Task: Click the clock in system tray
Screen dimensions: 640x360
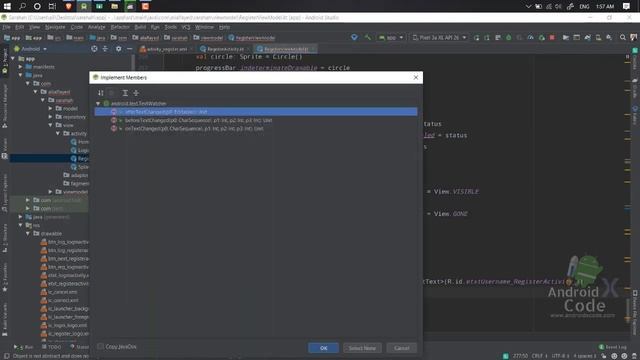Action: point(605,7)
